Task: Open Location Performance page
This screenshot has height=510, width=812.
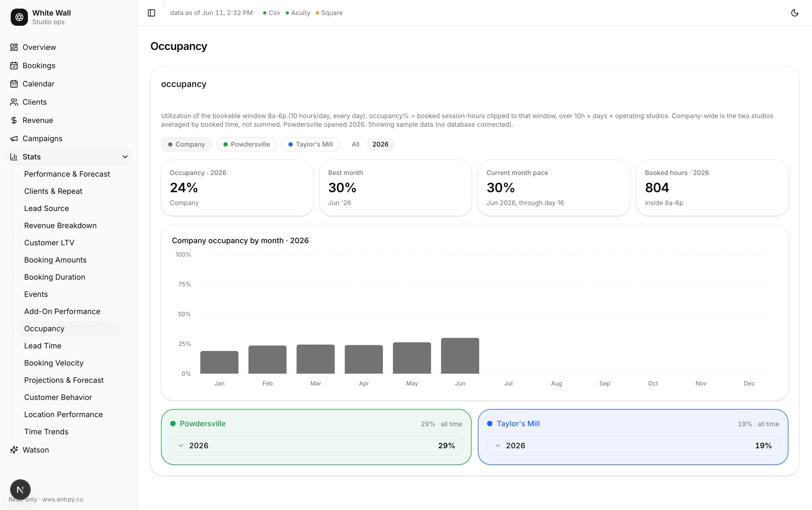Action: point(63,415)
